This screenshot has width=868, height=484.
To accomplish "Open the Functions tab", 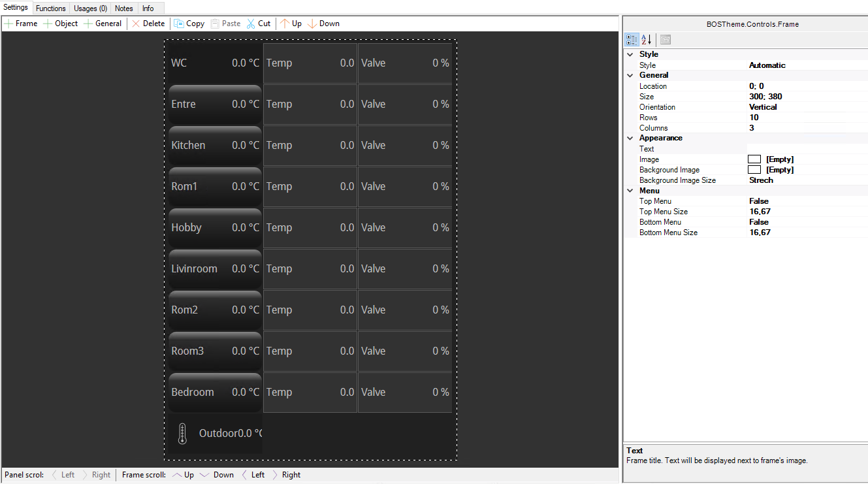I will coord(50,8).
